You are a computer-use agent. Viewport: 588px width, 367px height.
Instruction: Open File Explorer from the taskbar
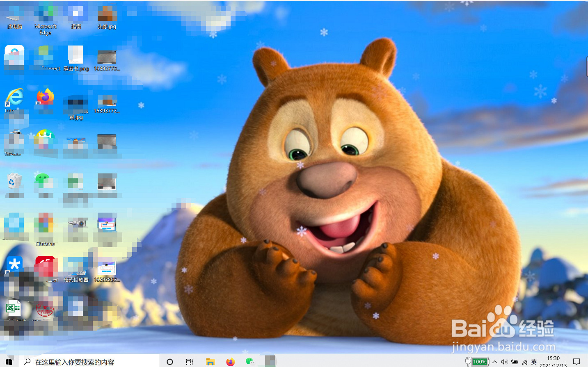pos(210,362)
